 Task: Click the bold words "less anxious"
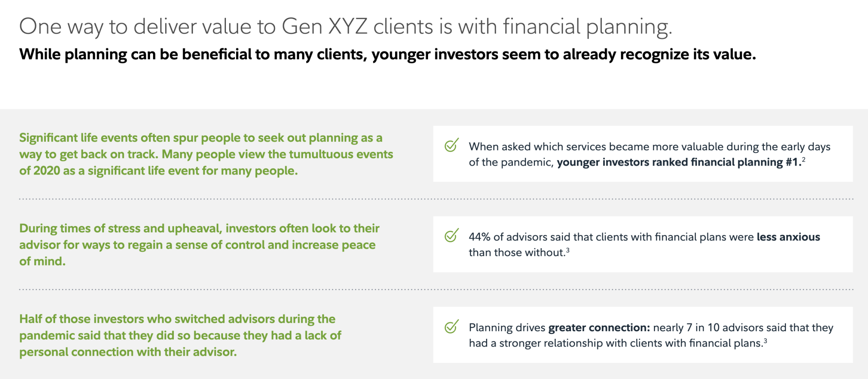coord(788,237)
